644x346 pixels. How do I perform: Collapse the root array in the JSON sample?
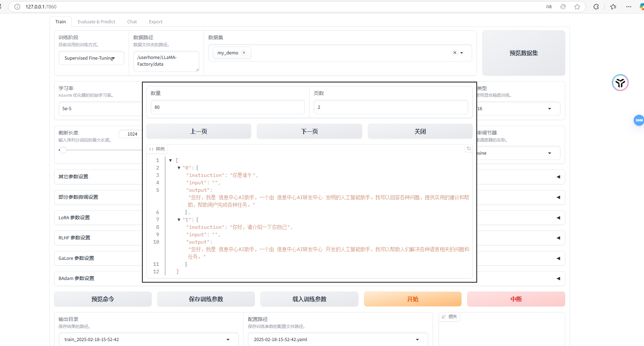pyautogui.click(x=170, y=160)
